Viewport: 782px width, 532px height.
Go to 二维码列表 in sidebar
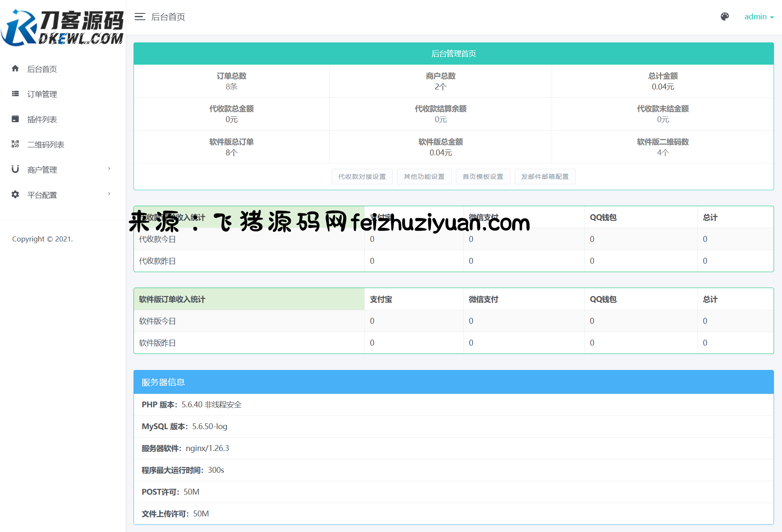[46, 145]
